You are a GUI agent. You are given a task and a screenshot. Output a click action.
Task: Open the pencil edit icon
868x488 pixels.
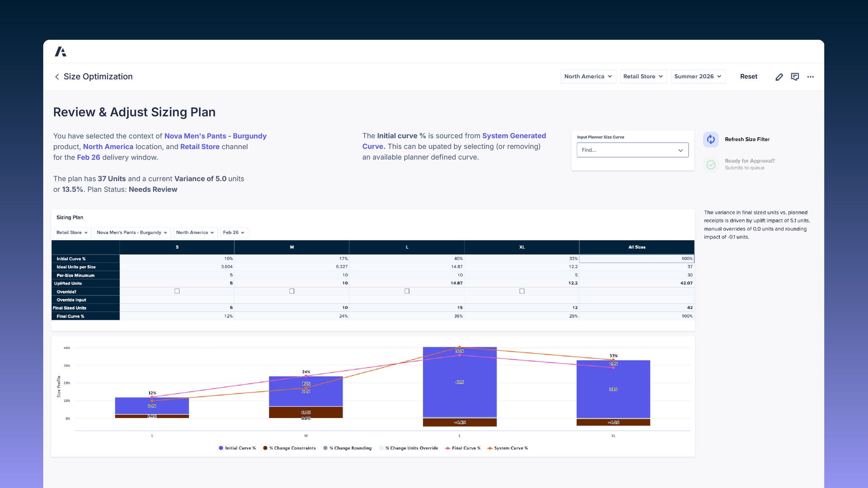tap(779, 77)
